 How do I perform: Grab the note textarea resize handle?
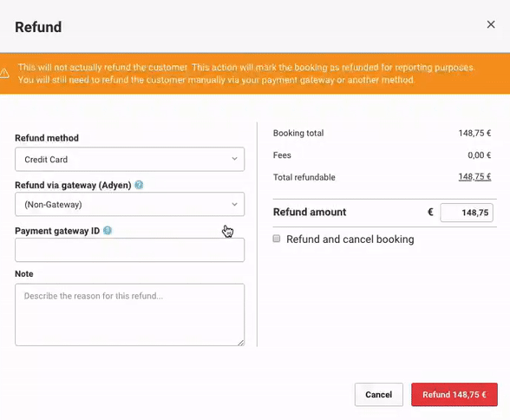241,343
